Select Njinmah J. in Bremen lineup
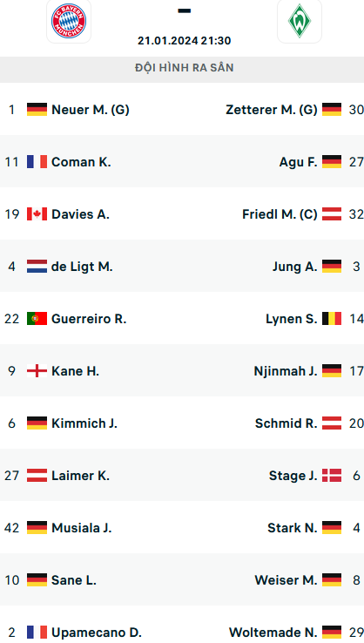 (286, 371)
